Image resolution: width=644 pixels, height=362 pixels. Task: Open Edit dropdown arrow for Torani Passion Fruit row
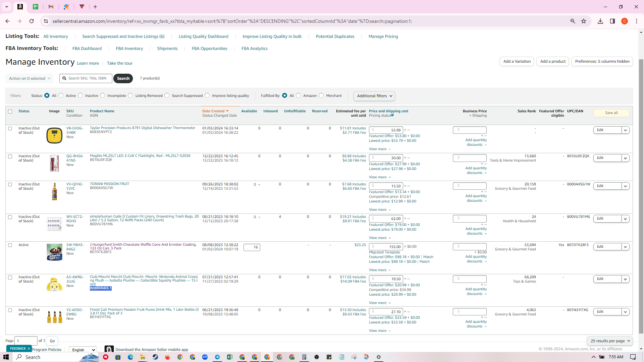pyautogui.click(x=625, y=186)
